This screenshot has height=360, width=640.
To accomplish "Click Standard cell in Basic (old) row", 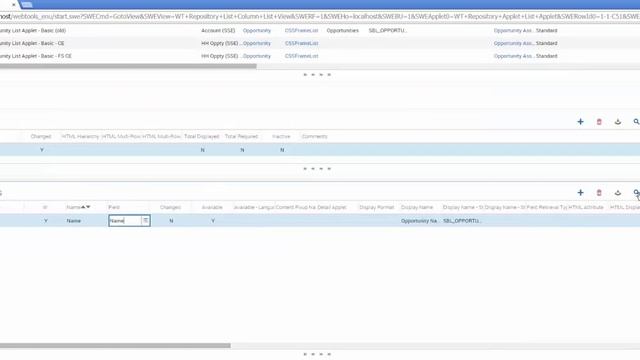I will point(547,31).
